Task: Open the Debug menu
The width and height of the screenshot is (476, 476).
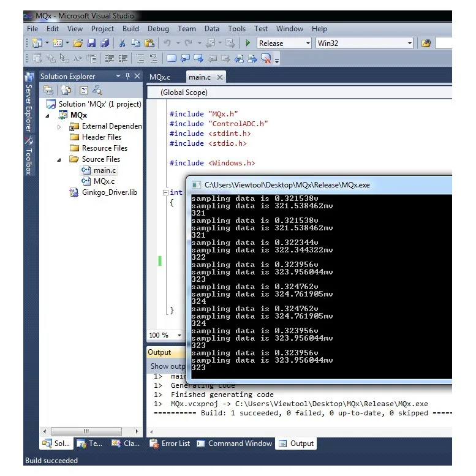Action: 158,29
